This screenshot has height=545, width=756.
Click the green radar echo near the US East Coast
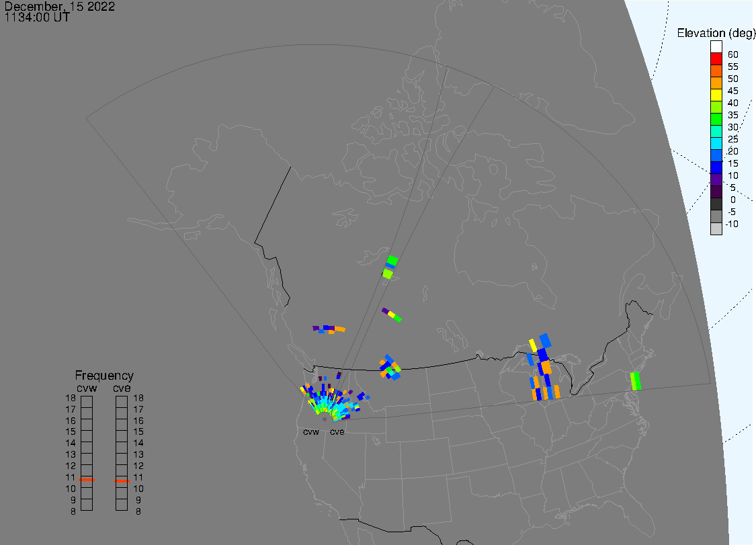tap(636, 381)
